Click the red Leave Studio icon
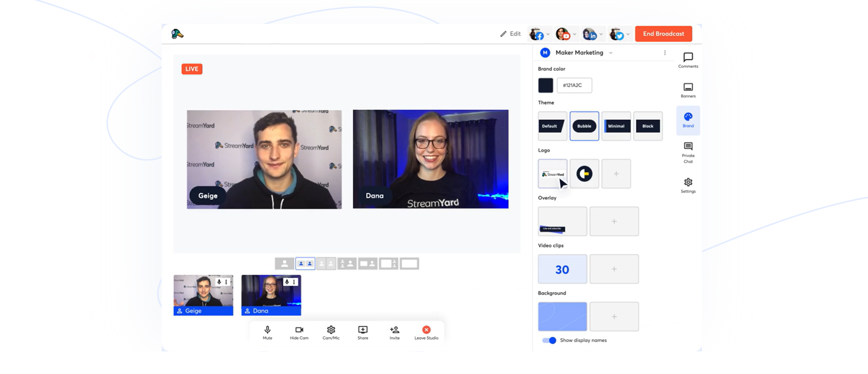Image resolution: width=868 pixels, height=374 pixels. click(x=426, y=330)
